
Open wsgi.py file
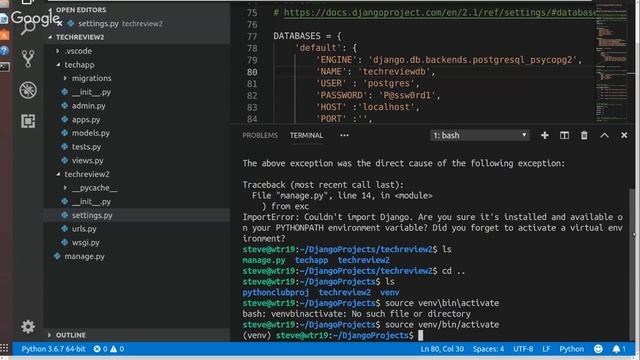85,242
